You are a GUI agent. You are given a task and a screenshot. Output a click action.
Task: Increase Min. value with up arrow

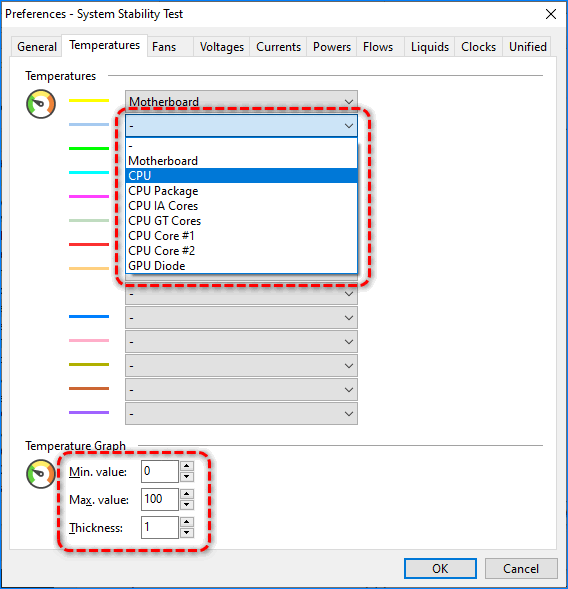pyautogui.click(x=187, y=466)
